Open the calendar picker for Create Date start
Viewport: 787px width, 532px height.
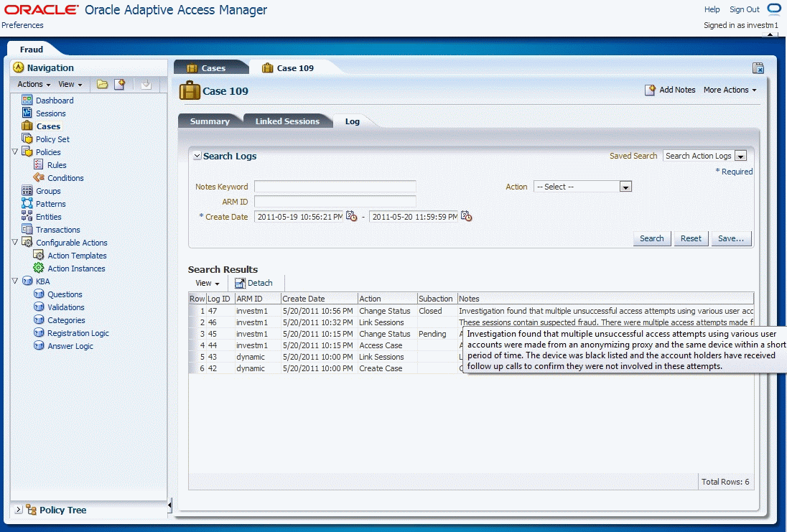[x=351, y=215]
